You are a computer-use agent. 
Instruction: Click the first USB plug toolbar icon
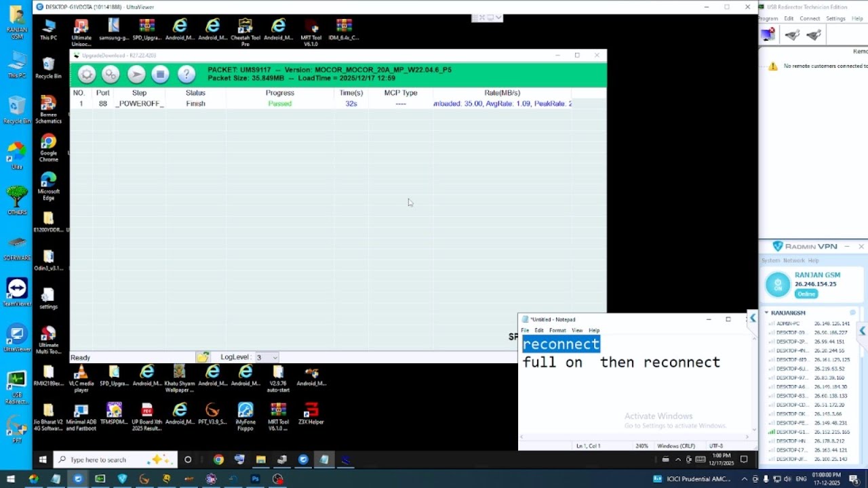pos(792,35)
